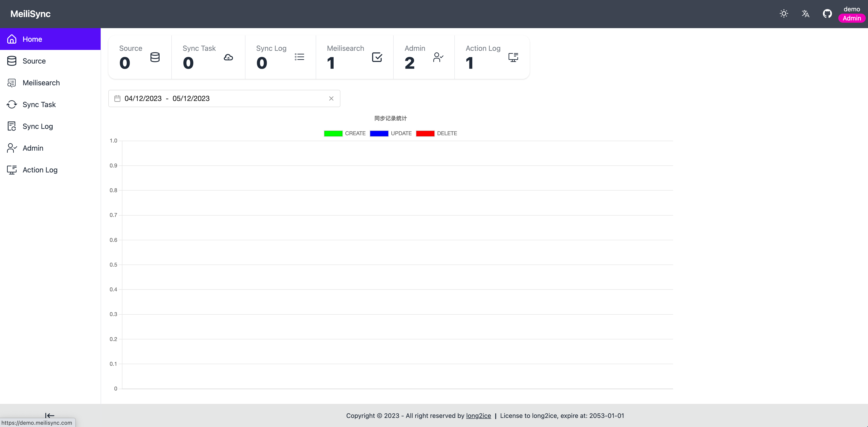Open the GitHub repository icon

click(x=827, y=14)
